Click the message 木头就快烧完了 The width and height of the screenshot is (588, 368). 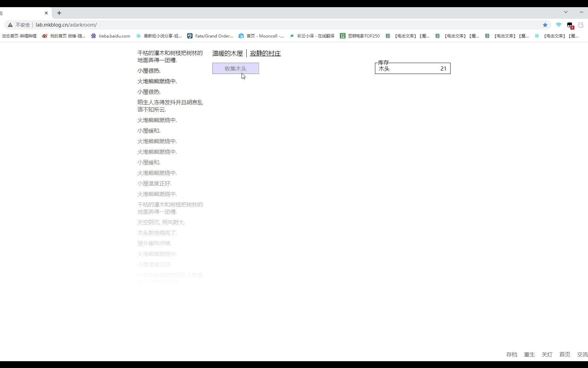[x=157, y=233]
